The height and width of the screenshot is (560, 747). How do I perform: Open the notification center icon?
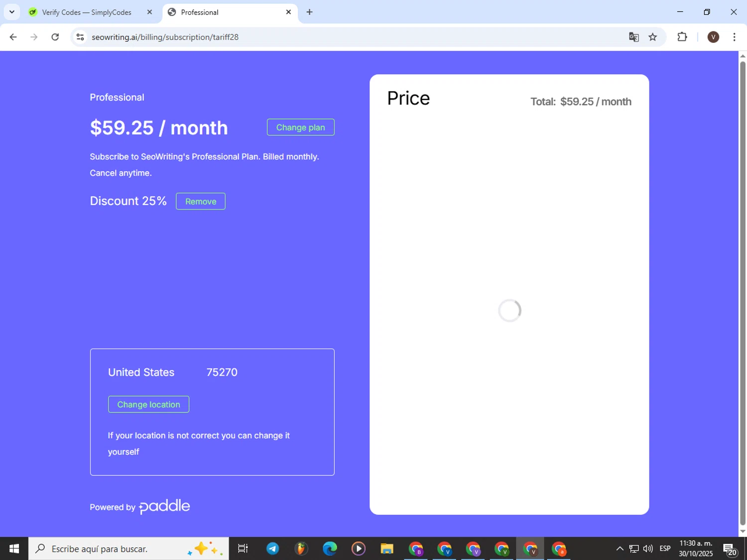click(730, 549)
